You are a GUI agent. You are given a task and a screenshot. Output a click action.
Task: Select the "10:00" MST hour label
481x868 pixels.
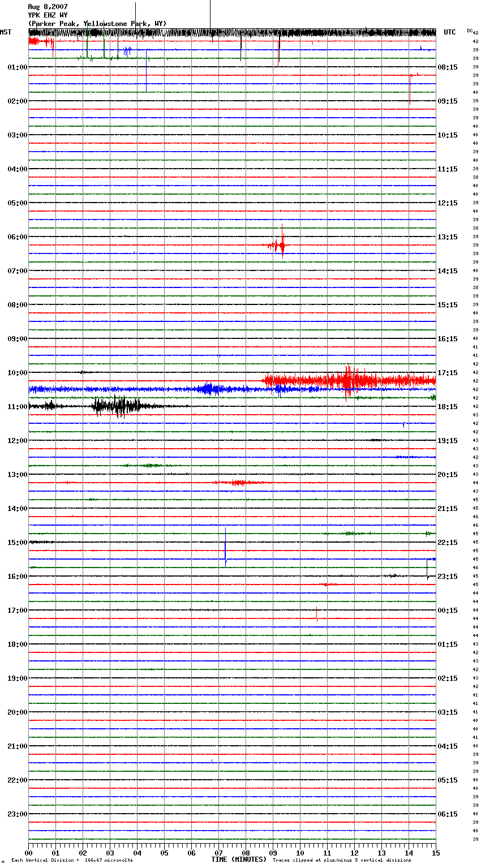[17, 373]
